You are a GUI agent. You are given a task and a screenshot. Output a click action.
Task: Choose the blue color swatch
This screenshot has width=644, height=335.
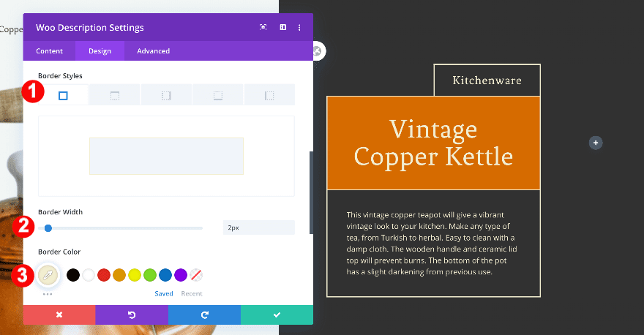coord(165,275)
